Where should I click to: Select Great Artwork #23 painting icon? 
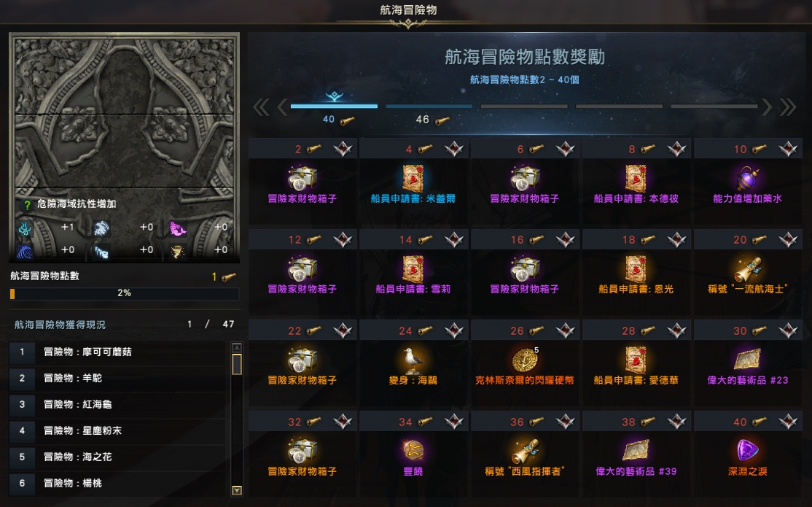pyautogui.click(x=747, y=360)
